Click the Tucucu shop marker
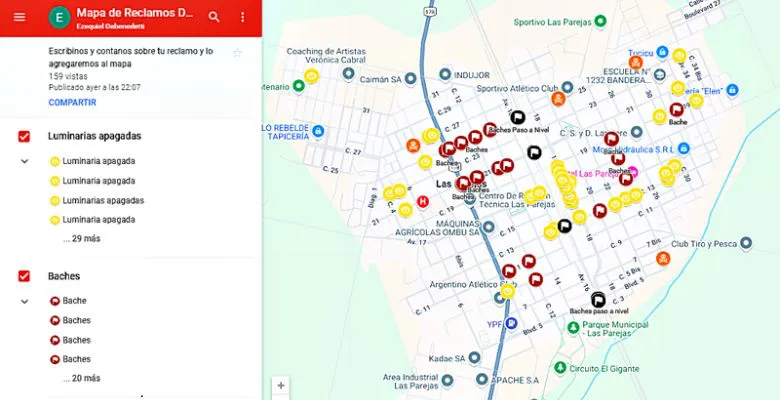This screenshot has width=780, height=400. 662,52
